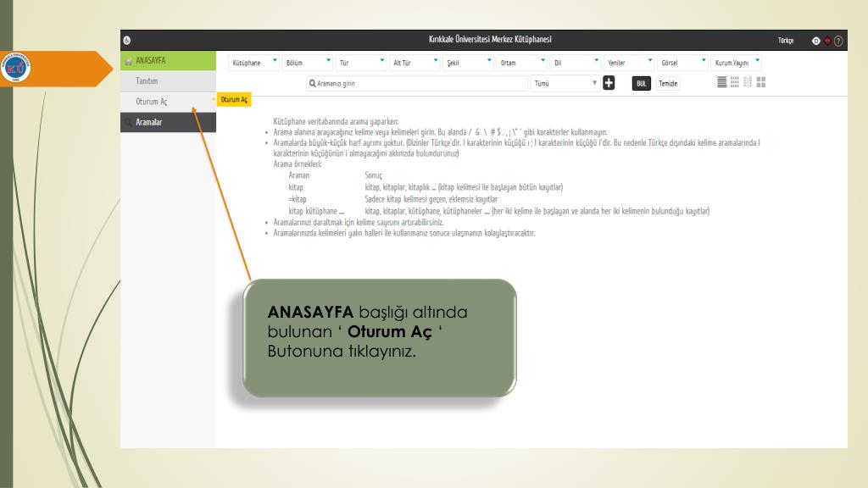
Task: Open the Oturum Aç sidebar item
Action: [169, 102]
